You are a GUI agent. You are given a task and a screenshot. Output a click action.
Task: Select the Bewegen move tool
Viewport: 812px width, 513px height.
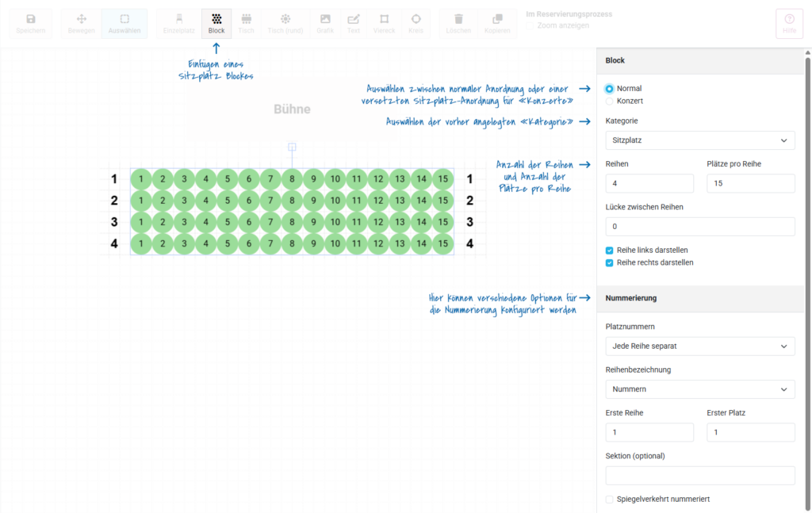click(x=81, y=19)
